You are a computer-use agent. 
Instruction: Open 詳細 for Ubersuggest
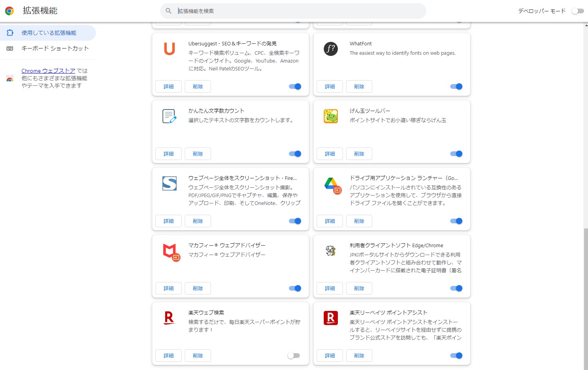point(169,86)
